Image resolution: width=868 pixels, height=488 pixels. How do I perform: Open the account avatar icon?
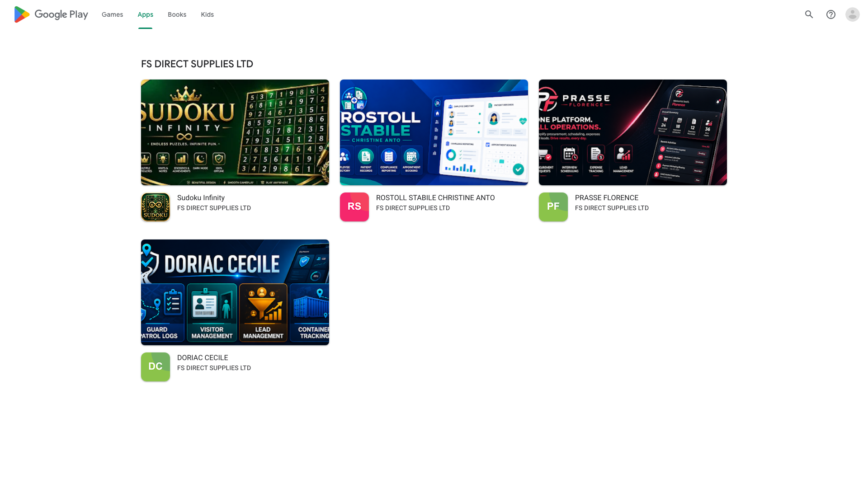coord(853,14)
